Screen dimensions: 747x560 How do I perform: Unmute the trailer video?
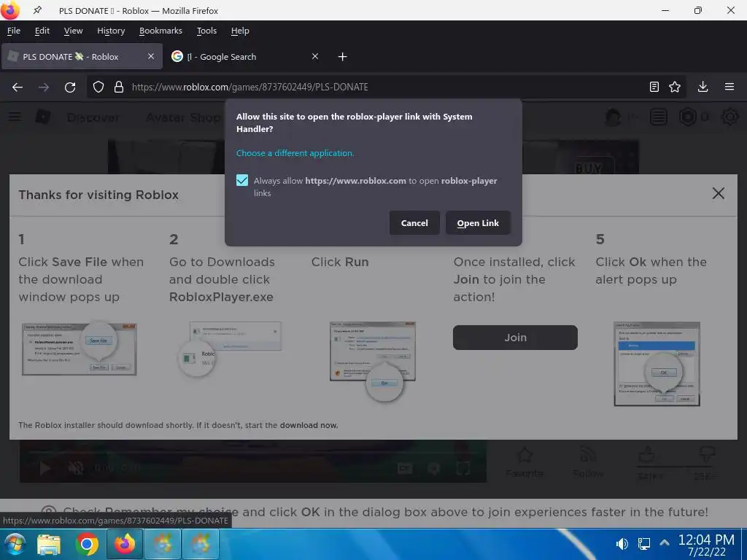pyautogui.click(x=76, y=468)
